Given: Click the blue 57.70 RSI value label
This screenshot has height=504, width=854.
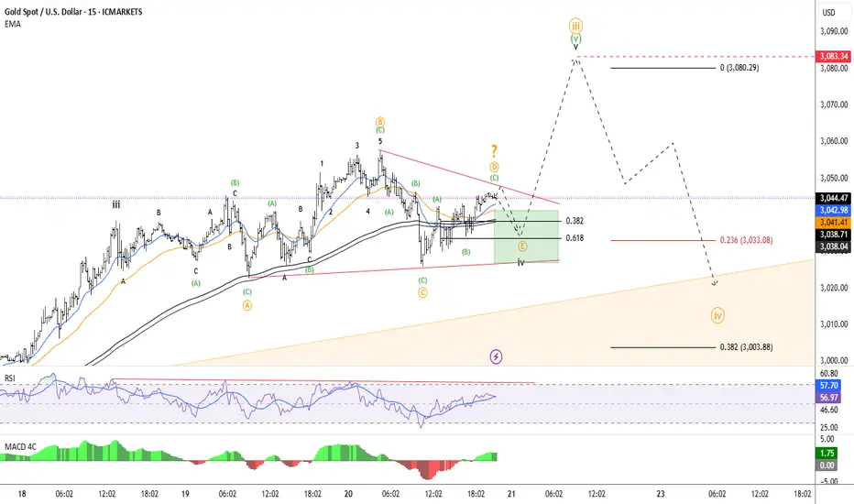Looking at the screenshot, I should pos(828,385).
